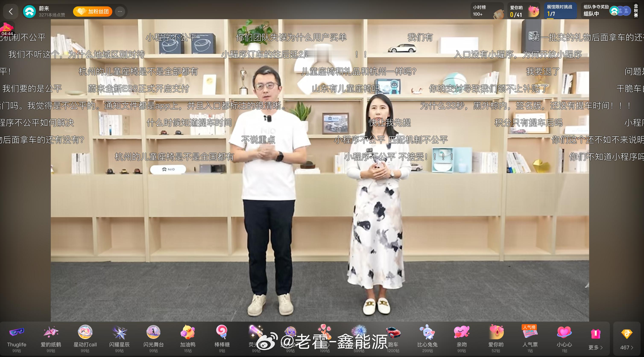Send the 星动打call gift

click(85, 339)
